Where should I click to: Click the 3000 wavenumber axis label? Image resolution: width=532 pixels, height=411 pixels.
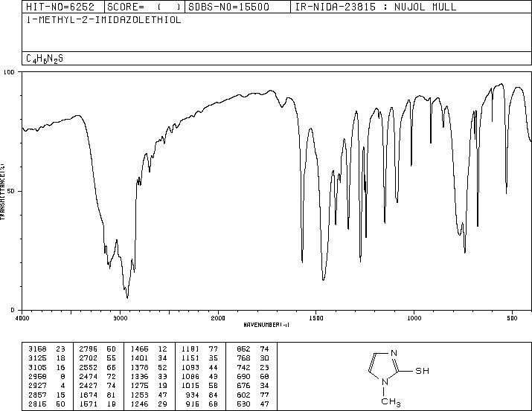[x=120, y=318]
